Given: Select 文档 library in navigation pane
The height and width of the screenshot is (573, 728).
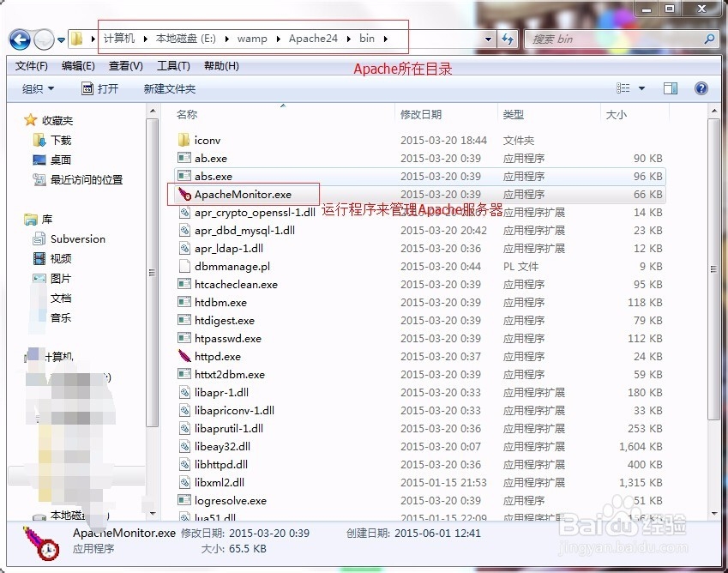Looking at the screenshot, I should tap(61, 299).
